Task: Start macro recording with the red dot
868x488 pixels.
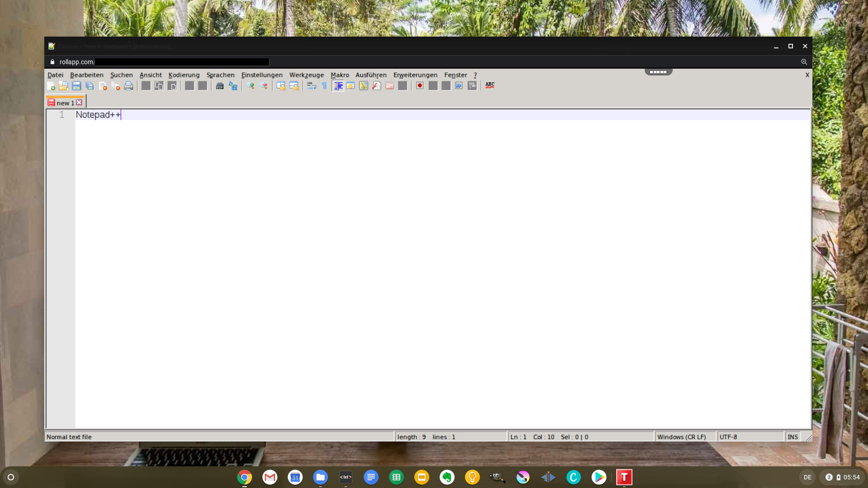Action: coord(420,86)
